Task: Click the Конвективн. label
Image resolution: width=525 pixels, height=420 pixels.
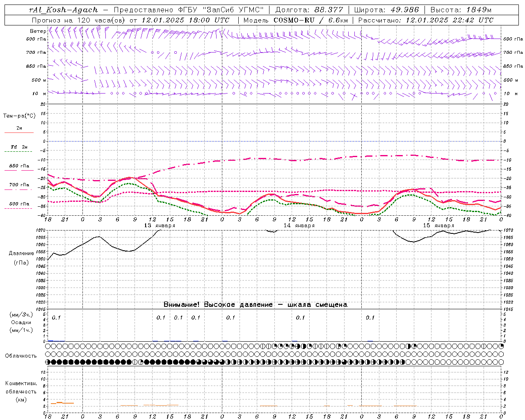Action: click(x=21, y=383)
